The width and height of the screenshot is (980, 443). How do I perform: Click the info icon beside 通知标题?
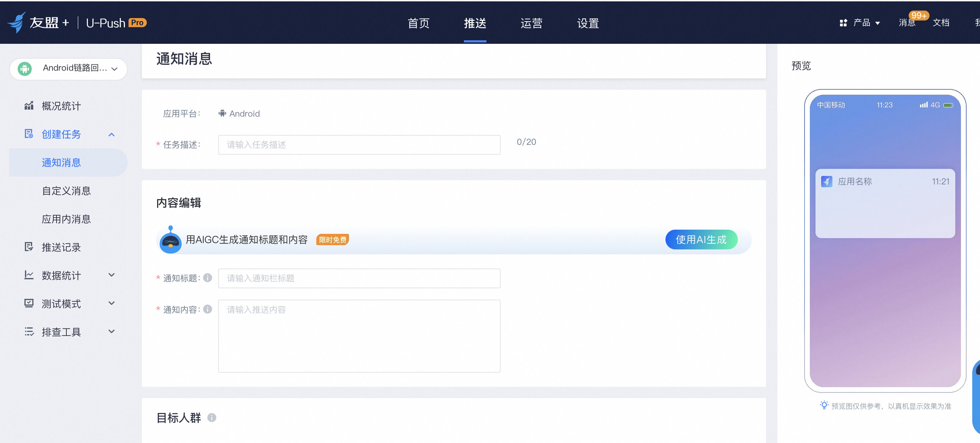pos(207,278)
